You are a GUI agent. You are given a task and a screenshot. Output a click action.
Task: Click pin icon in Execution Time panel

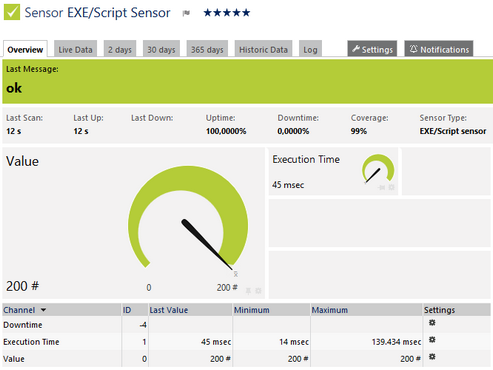(x=382, y=188)
